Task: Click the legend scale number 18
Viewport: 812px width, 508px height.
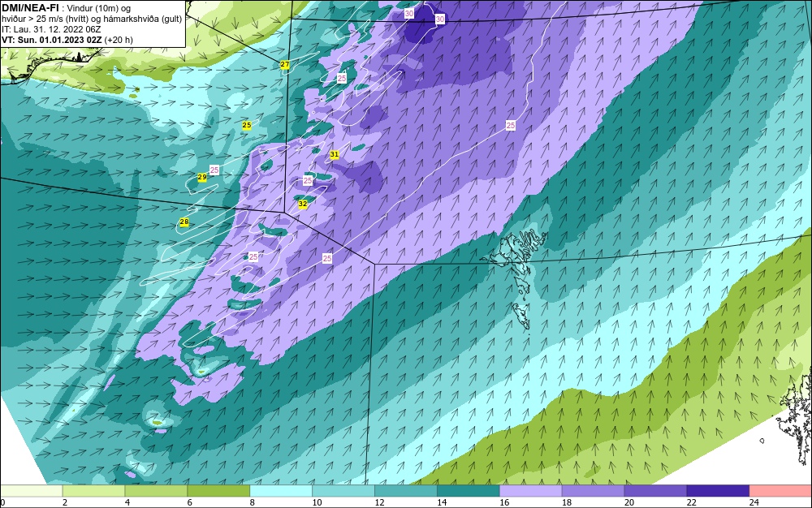Action: click(x=567, y=502)
